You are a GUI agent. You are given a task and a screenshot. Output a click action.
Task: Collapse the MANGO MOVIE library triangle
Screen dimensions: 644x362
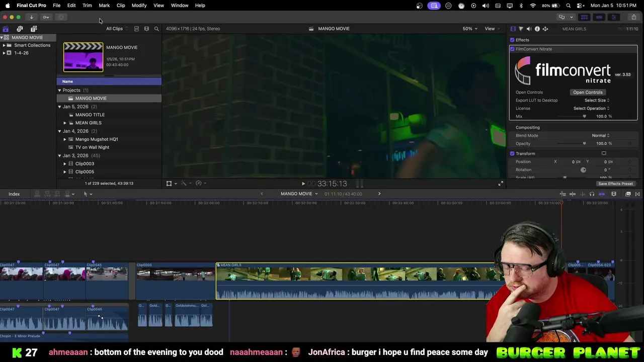(x=2, y=38)
